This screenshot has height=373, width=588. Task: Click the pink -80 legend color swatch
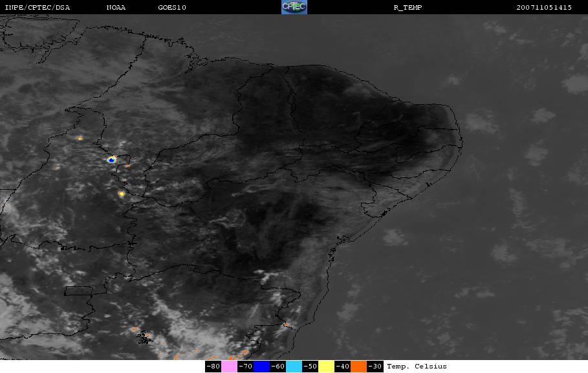pyautogui.click(x=229, y=367)
